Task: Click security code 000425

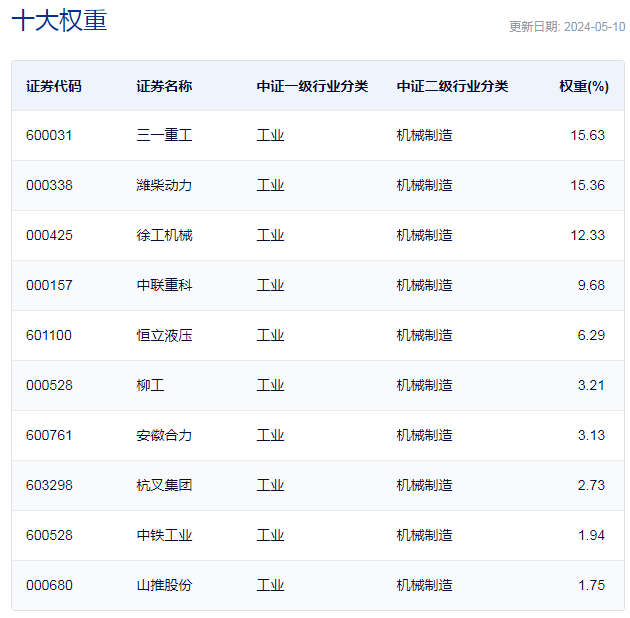Action: (x=49, y=235)
